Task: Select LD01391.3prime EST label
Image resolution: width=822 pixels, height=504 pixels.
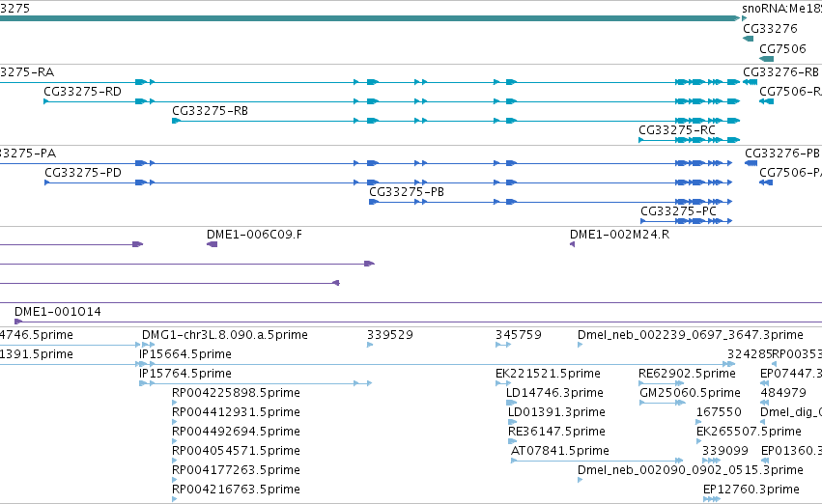Action: [x=556, y=413]
